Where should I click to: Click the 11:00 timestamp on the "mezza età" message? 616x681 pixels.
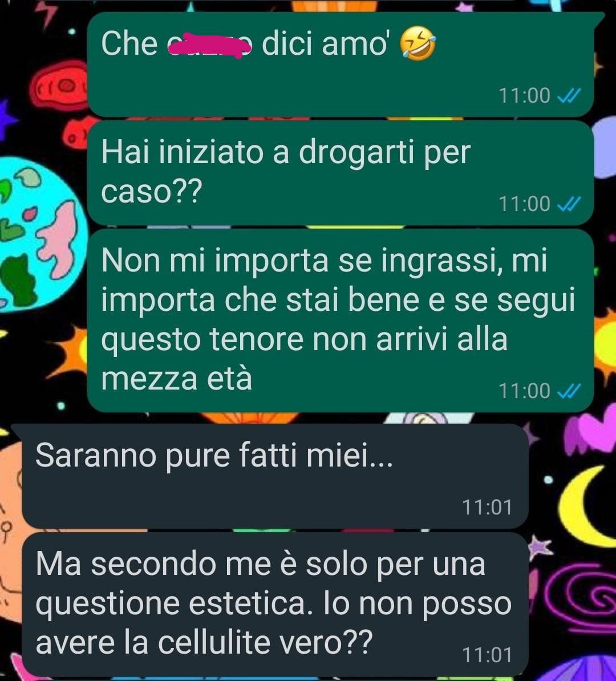pos(524,391)
